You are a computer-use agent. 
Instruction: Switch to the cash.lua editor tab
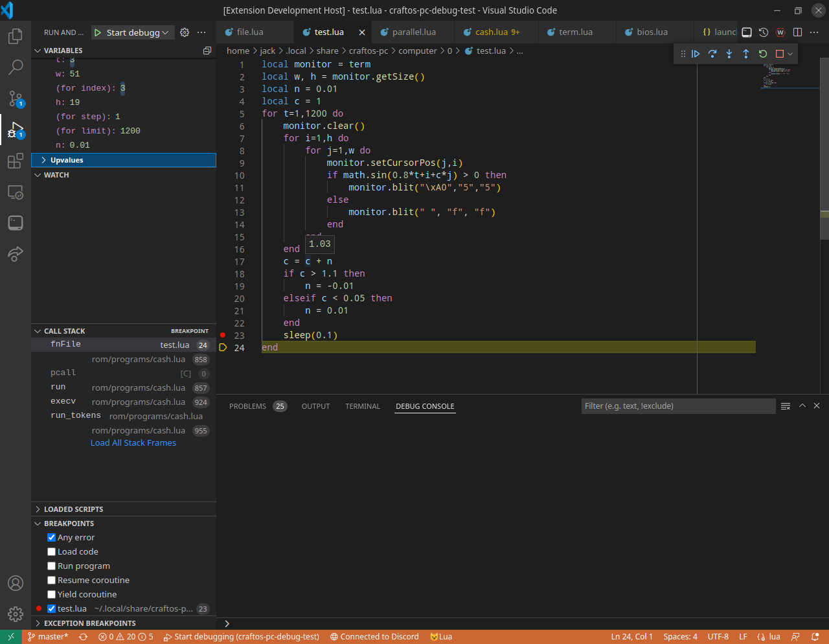492,32
